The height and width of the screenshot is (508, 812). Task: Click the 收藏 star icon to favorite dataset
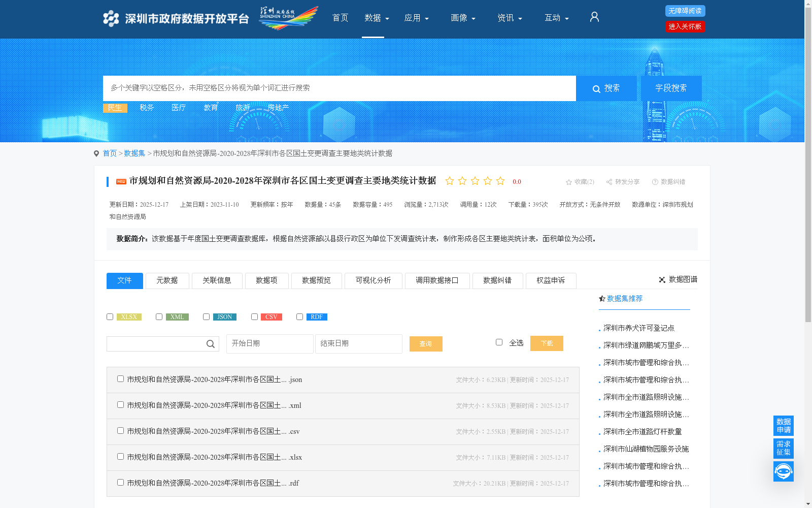point(568,182)
